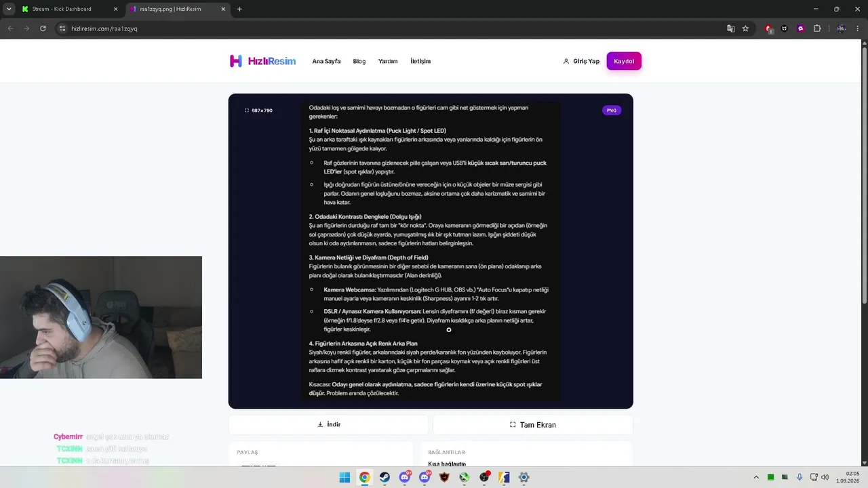Open the Extensions puzzle menu
The image size is (868, 488).
817,28
